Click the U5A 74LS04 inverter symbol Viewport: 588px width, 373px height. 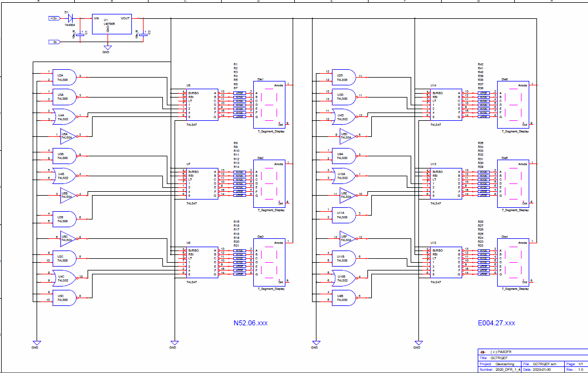[67, 135]
